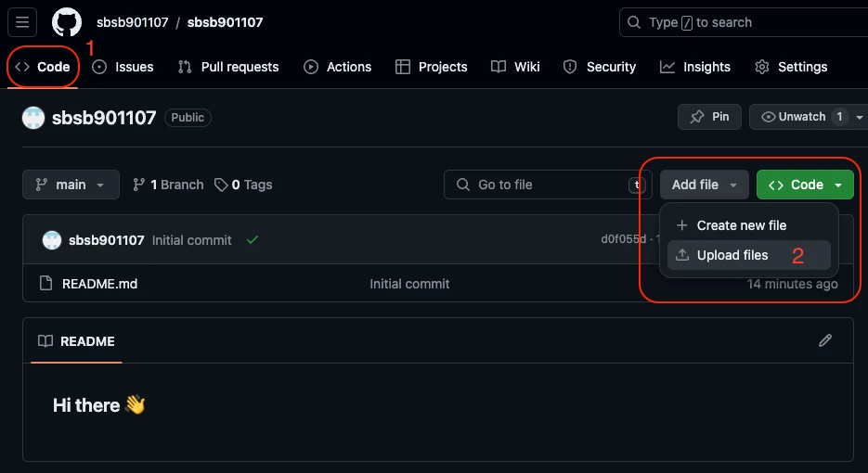Click the magnifier icon in top search
Viewport: 868px width, 473px height.
[634, 22]
